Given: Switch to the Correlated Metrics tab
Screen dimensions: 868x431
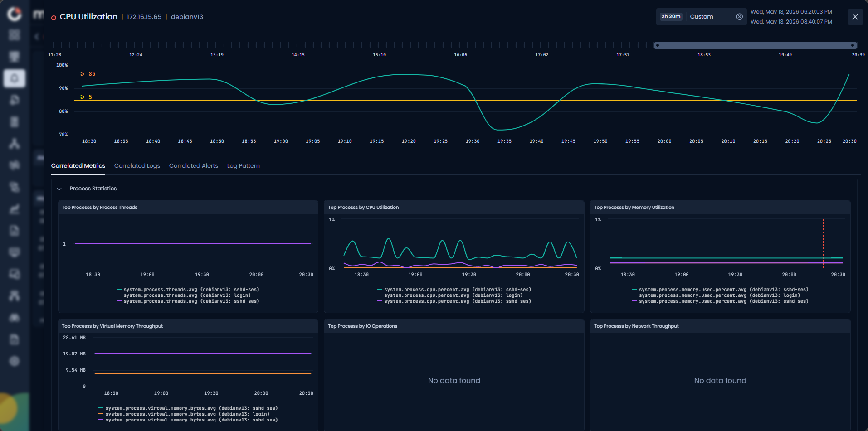Looking at the screenshot, I should [78, 166].
